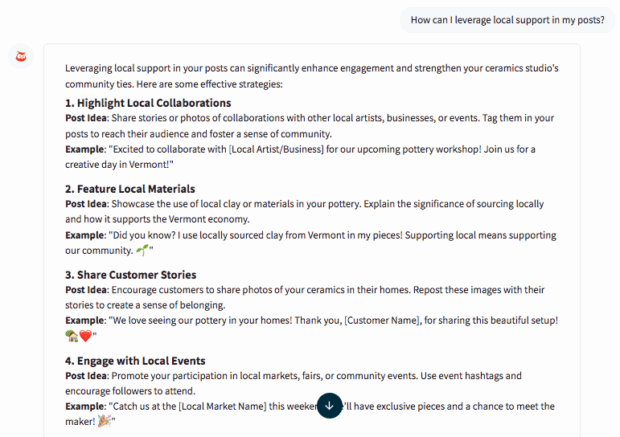Click the 'Highlight Local Collaborations' heading

pos(148,103)
